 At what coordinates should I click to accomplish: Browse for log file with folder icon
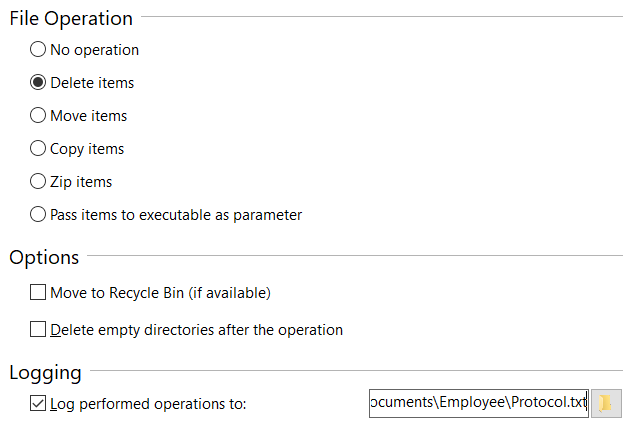pos(606,403)
